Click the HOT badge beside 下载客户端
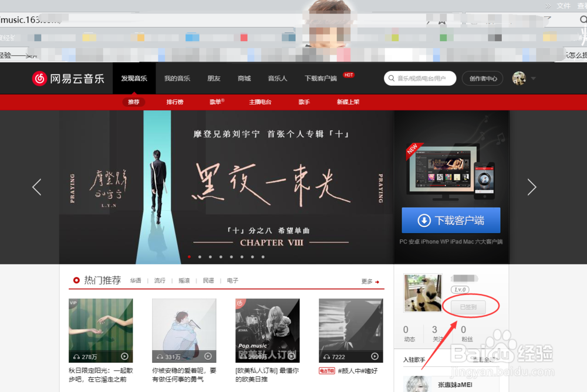Image resolution: width=587 pixels, height=392 pixels. point(349,75)
